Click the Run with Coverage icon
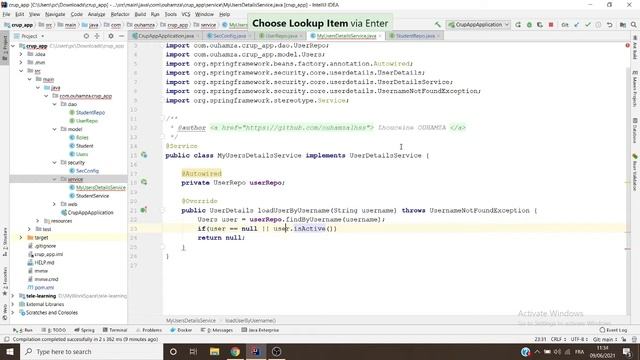Viewport: 640px width, 360px height. [x=540, y=24]
